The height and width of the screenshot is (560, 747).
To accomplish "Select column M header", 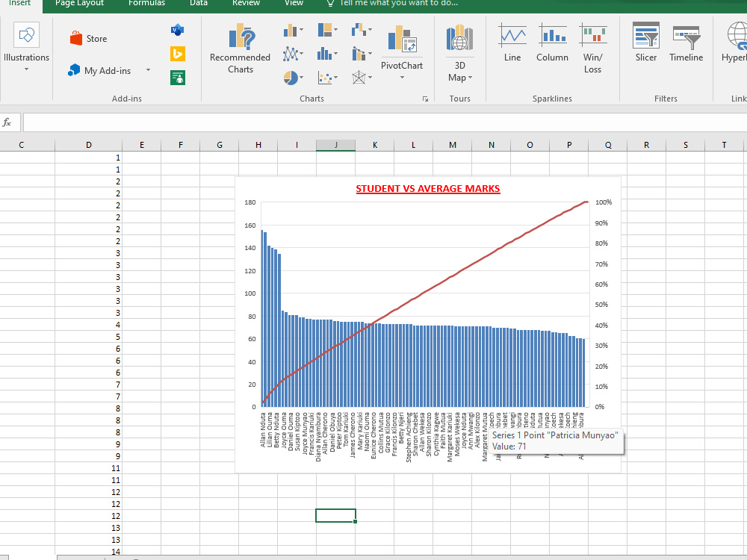I will click(x=452, y=145).
